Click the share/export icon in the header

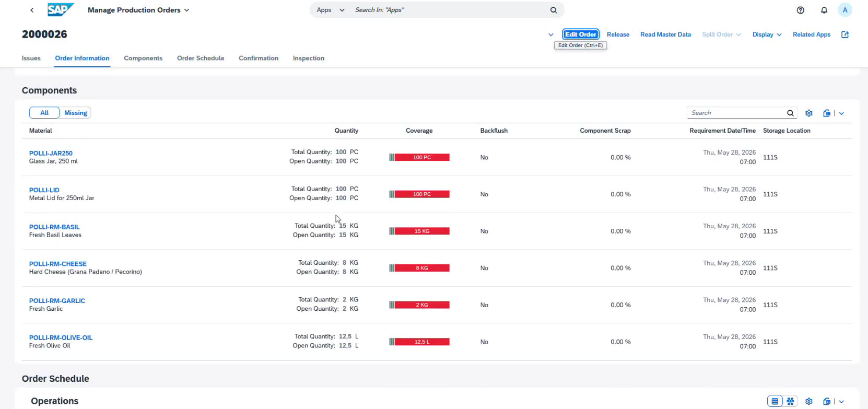[845, 34]
